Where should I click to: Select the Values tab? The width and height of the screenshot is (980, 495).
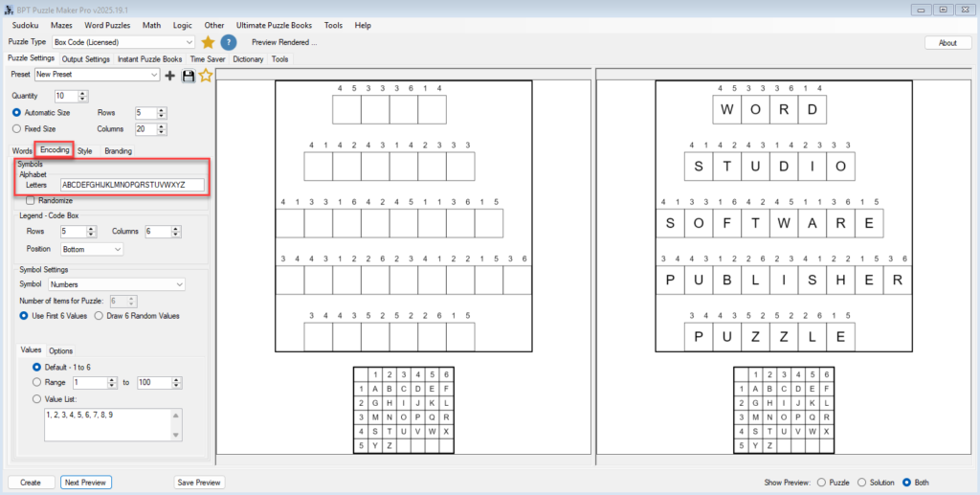point(31,350)
